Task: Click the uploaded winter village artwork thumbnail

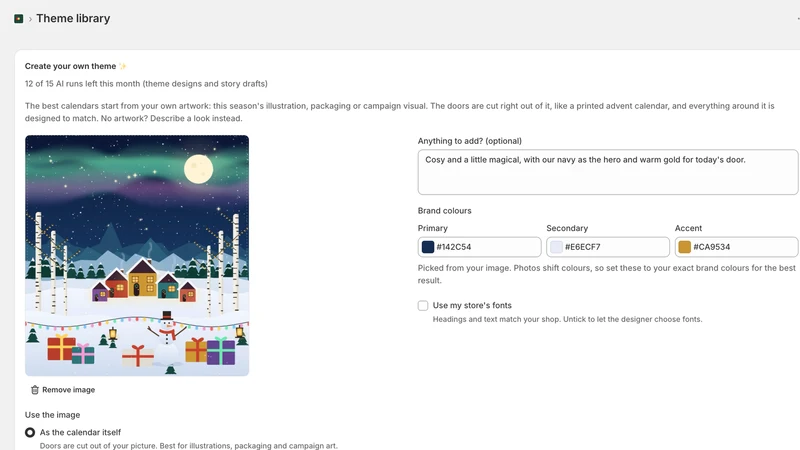Action: [137, 256]
